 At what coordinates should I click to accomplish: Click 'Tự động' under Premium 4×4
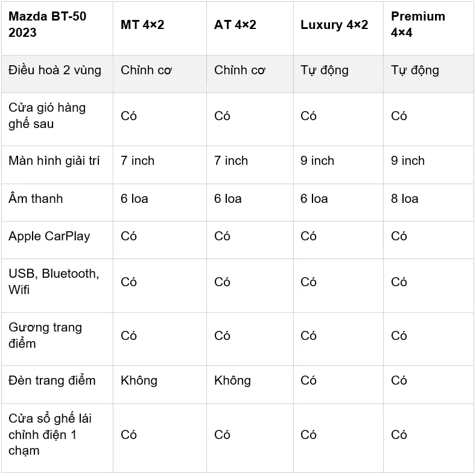pos(415,71)
